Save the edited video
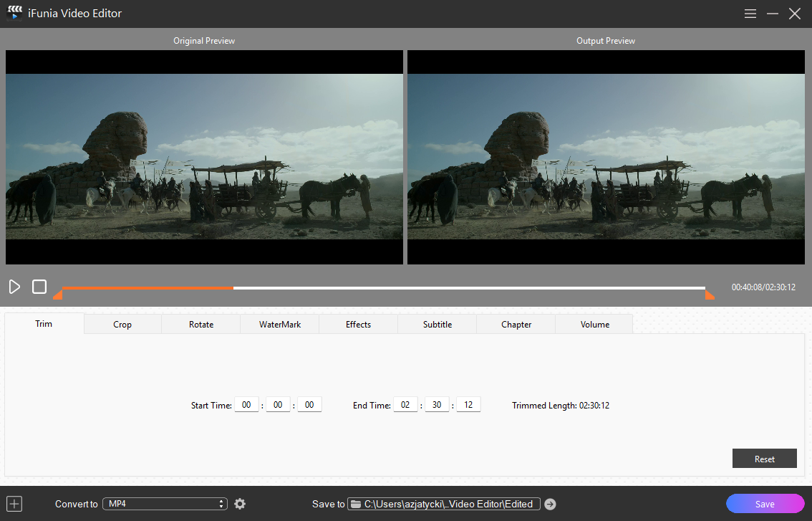This screenshot has width=812, height=521. [765, 504]
